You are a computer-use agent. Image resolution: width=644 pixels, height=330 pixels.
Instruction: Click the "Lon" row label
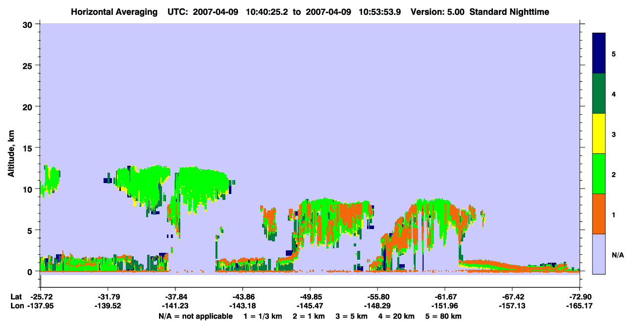pyautogui.click(x=17, y=306)
